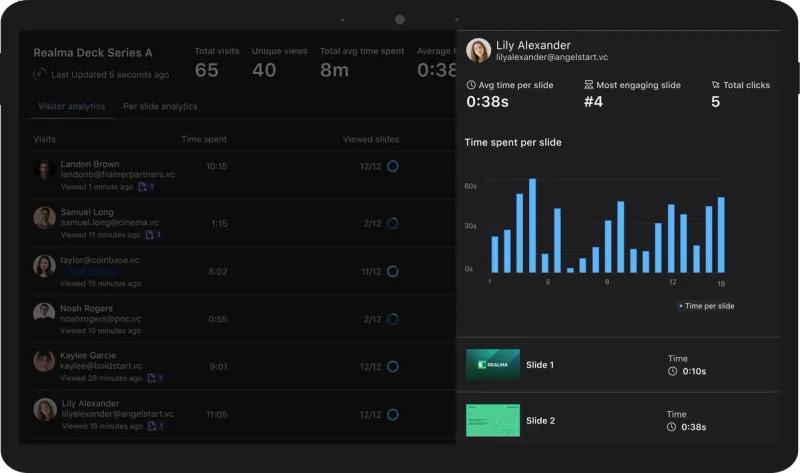
Task: Click Noah Rogers name in visitor list
Action: 86,308
